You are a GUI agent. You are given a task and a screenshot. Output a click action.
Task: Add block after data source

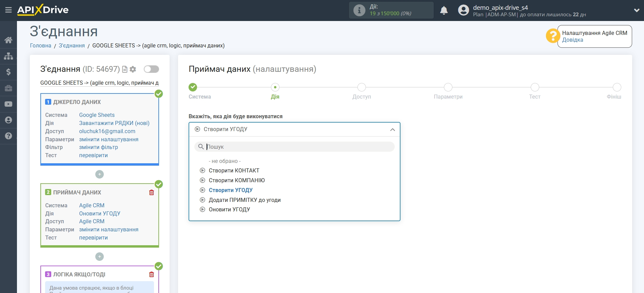[99, 174]
